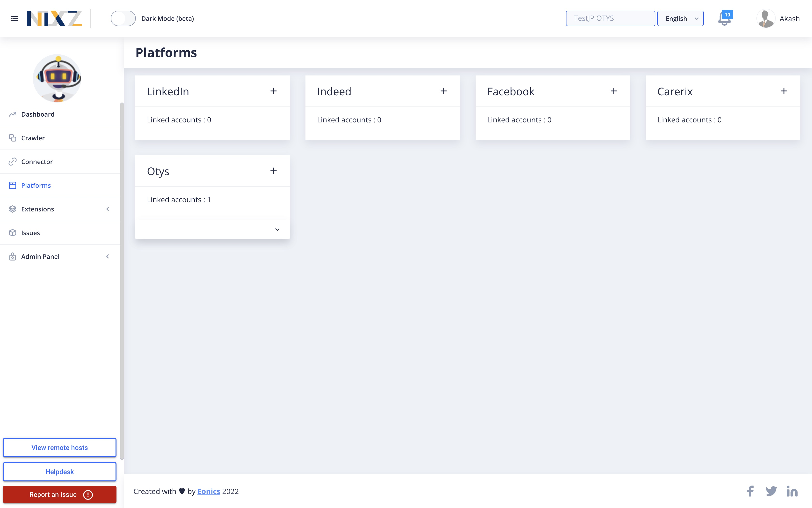Open the LinkedIn footer icon

tap(792, 491)
